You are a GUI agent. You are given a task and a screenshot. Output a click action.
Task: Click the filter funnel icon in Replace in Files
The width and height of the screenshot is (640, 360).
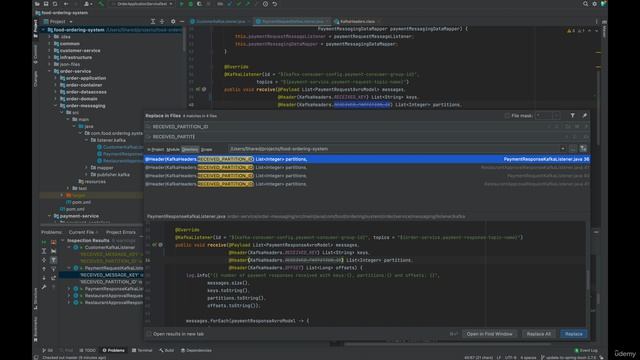click(573, 116)
